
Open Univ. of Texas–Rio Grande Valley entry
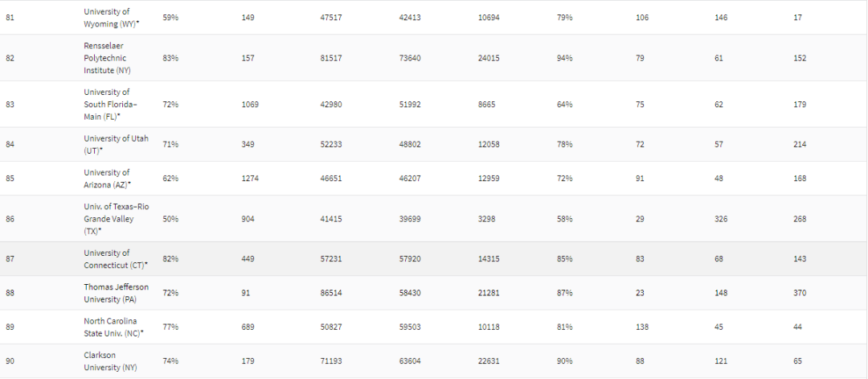[112, 219]
